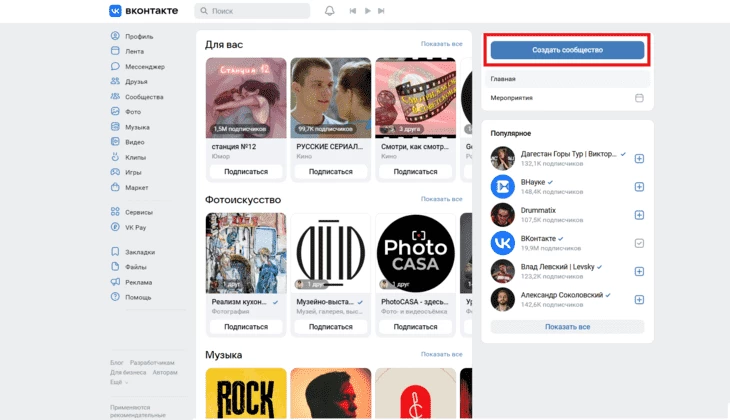Screen dimensions: 730x420
Task: Open Реализм кухон... painting thumbnail
Action: click(x=246, y=253)
